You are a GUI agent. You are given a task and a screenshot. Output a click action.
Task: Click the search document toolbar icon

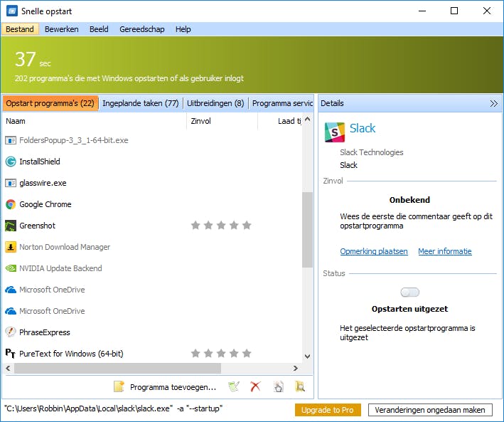pos(300,386)
